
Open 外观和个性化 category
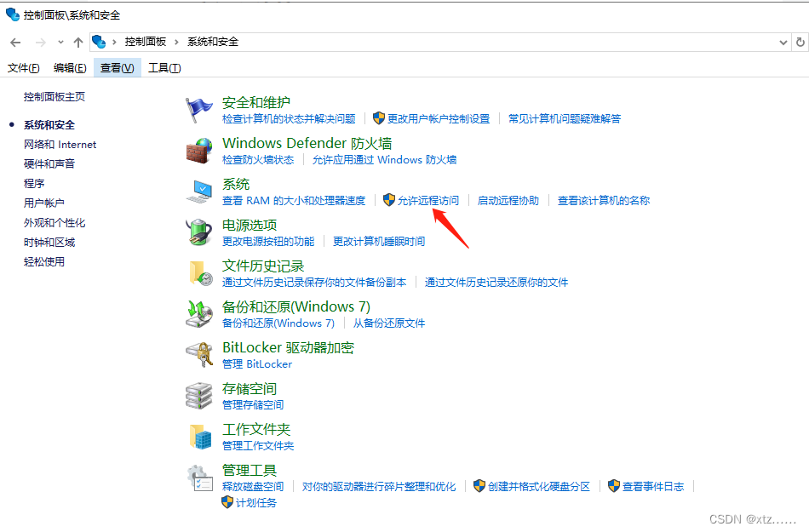pos(55,223)
